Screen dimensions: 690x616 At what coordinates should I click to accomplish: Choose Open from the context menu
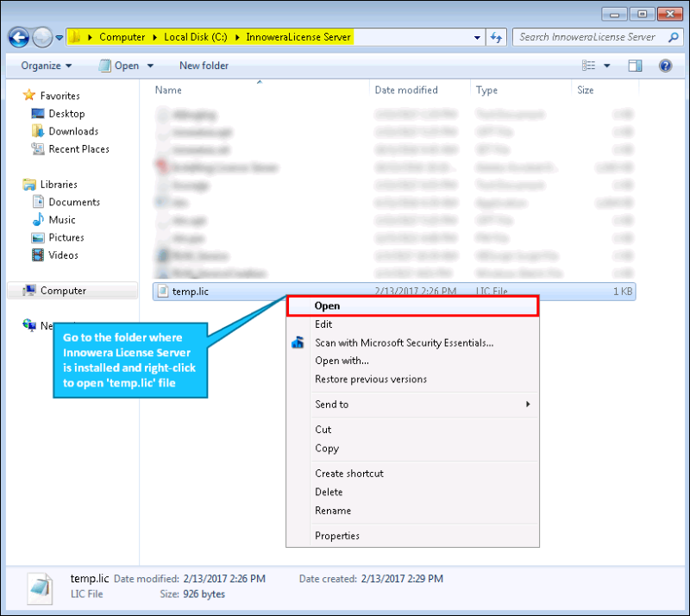coord(327,305)
